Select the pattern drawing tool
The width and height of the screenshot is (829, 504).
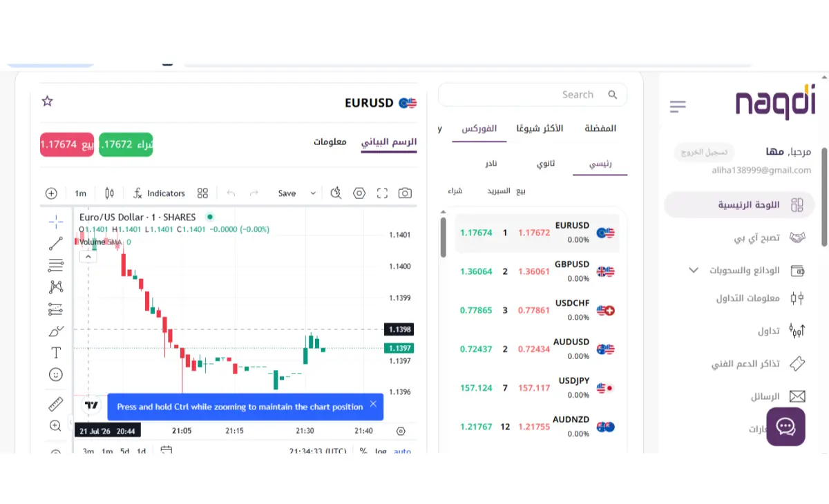coord(56,287)
